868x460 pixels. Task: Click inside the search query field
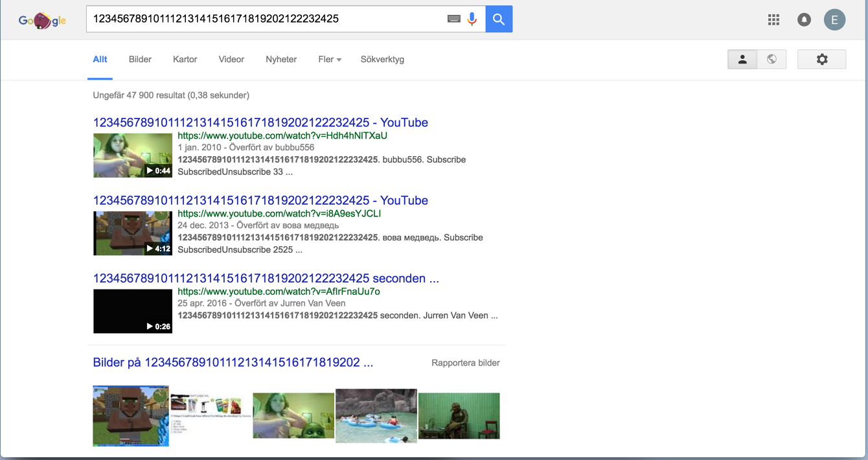coord(266,19)
